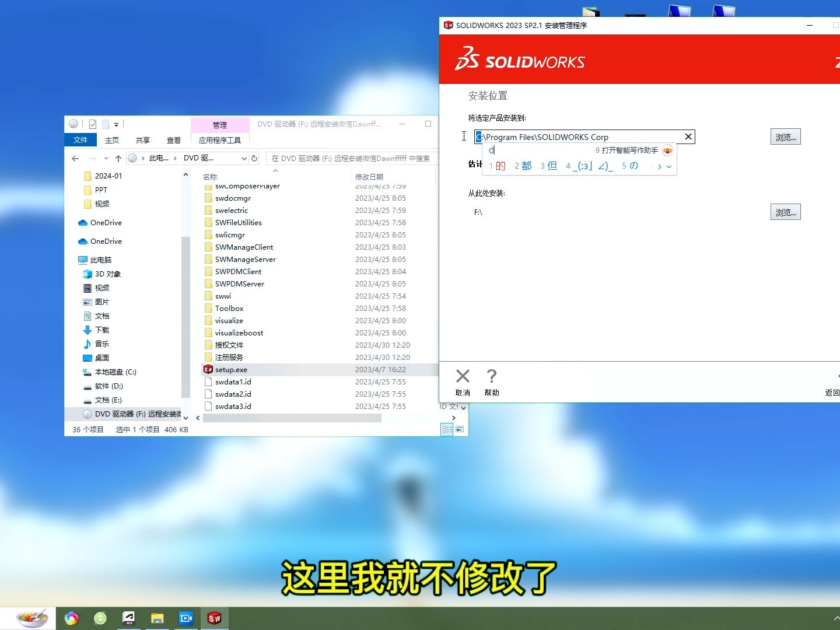Click the setup.exe SolidWorks file icon
The width and height of the screenshot is (840, 630).
tap(208, 369)
